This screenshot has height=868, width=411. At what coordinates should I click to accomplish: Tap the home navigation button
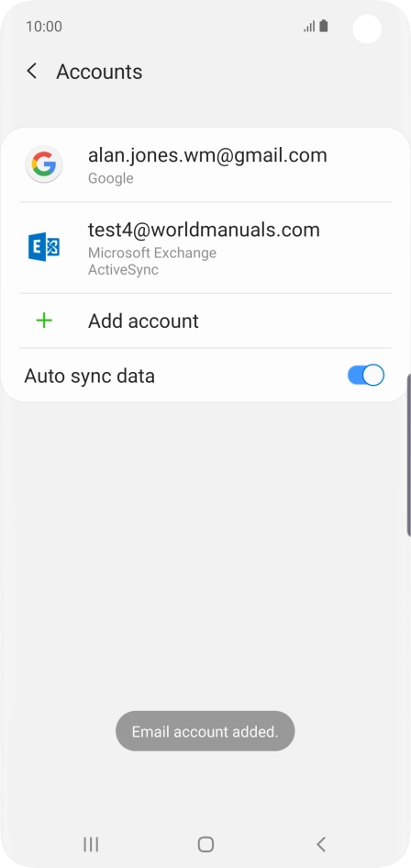click(x=205, y=843)
